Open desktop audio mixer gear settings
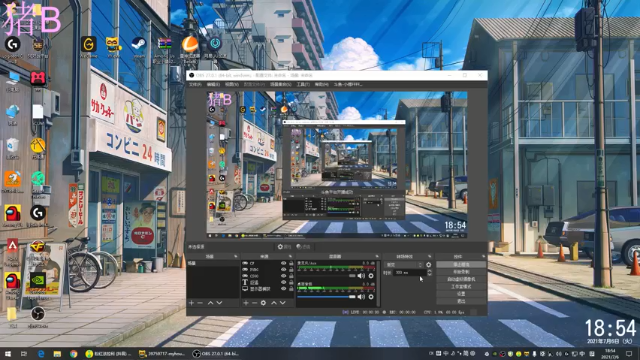Screen dimensions: 640x360 [x=371, y=297]
